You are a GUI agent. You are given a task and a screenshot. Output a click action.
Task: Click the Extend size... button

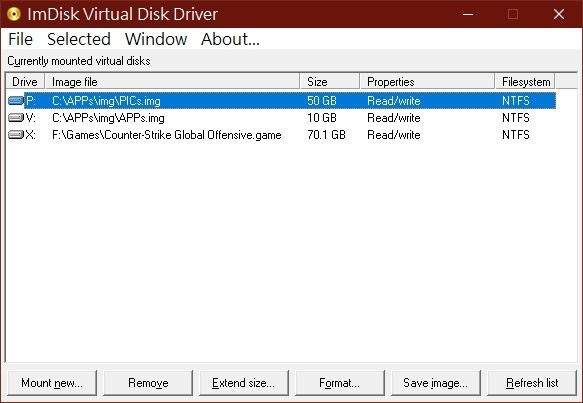(244, 383)
